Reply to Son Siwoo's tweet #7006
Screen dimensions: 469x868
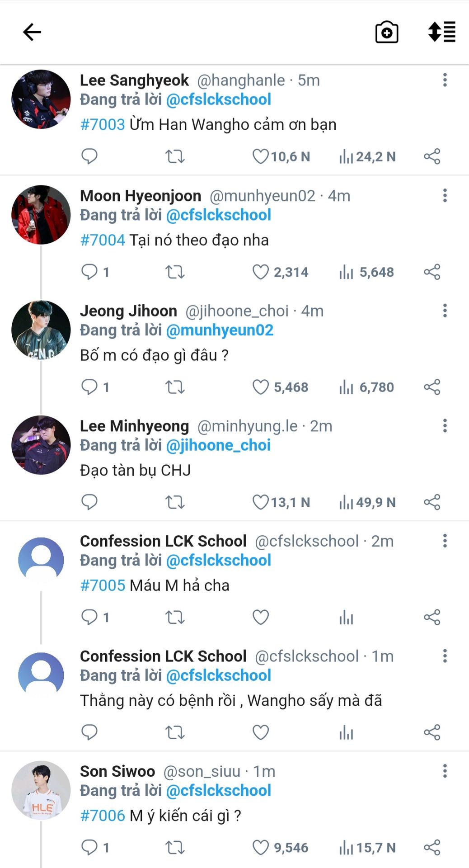pos(89,848)
